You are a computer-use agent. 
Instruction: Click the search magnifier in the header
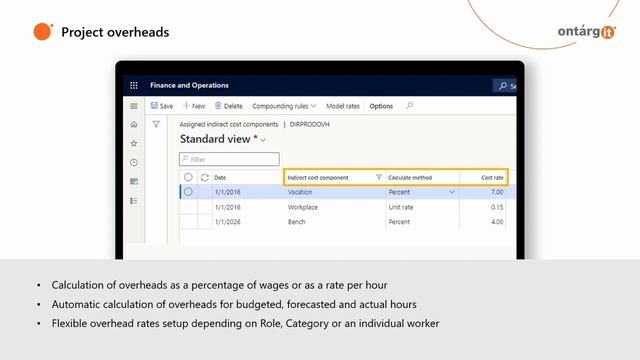click(x=503, y=86)
